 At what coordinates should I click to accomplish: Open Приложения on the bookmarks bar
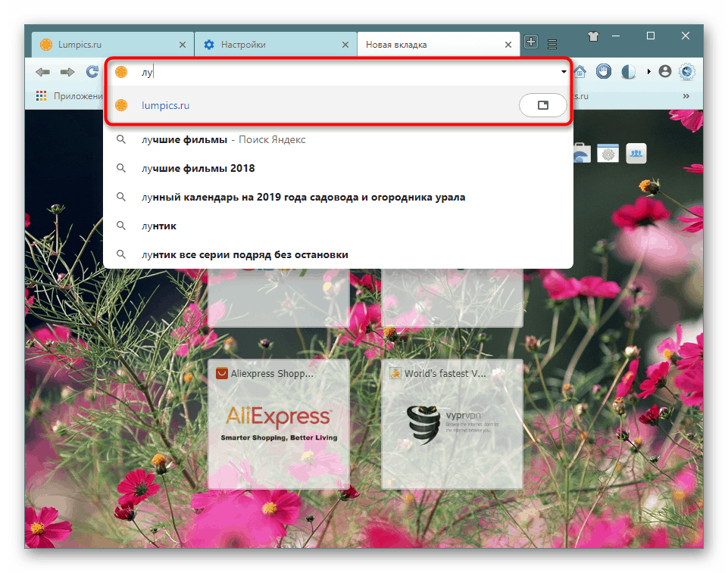[x=64, y=96]
